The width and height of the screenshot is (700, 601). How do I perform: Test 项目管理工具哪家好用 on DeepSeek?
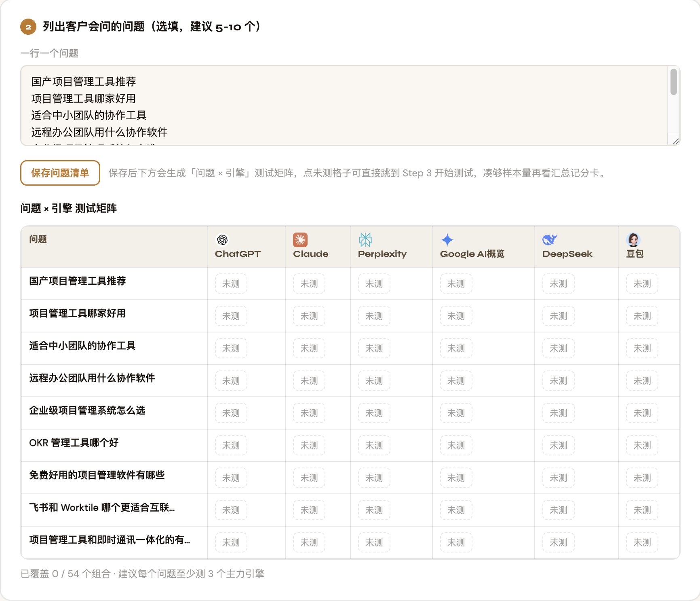(559, 316)
